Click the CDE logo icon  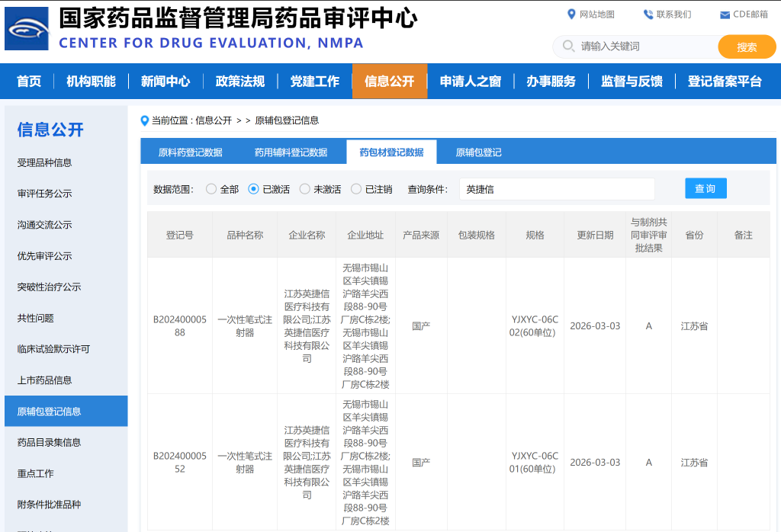27,29
